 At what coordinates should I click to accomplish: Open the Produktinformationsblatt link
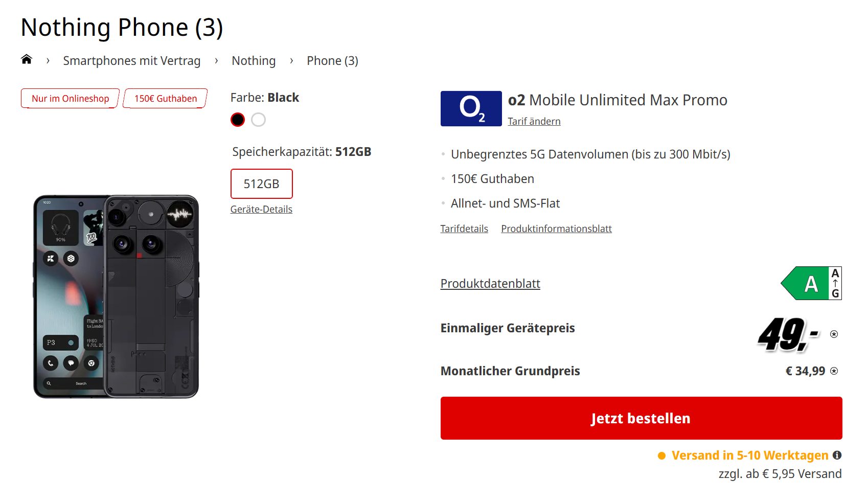click(556, 229)
